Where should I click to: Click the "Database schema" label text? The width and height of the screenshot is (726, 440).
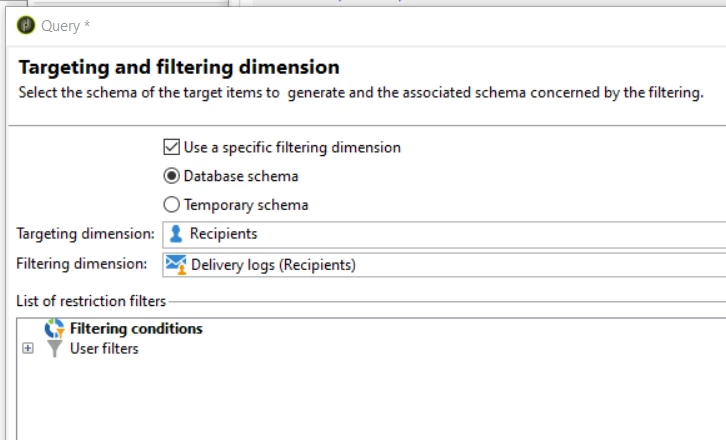click(241, 176)
